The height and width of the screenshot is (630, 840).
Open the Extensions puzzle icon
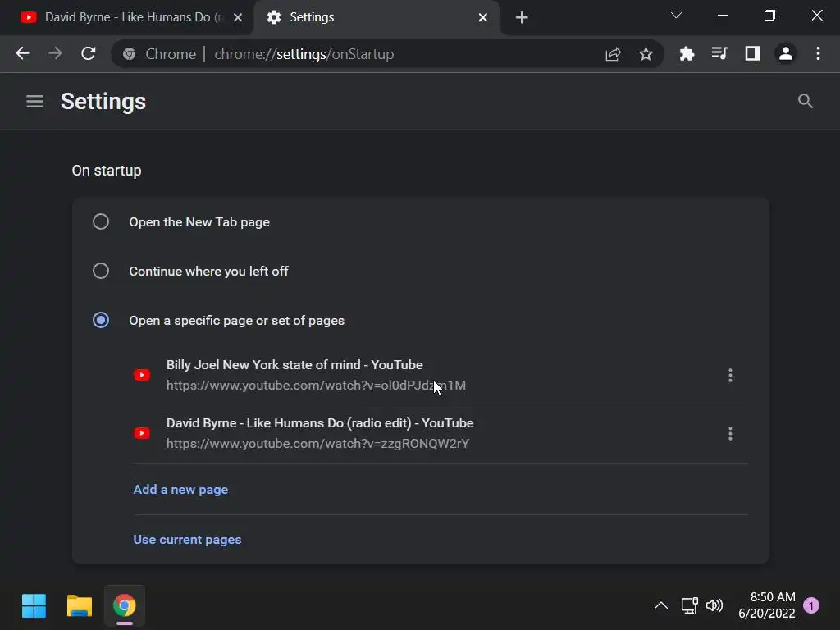coord(687,53)
